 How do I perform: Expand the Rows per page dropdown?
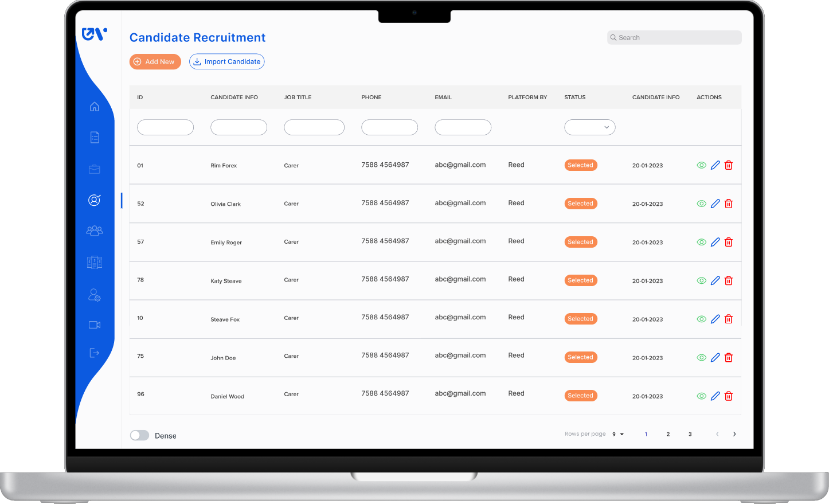[x=618, y=435]
